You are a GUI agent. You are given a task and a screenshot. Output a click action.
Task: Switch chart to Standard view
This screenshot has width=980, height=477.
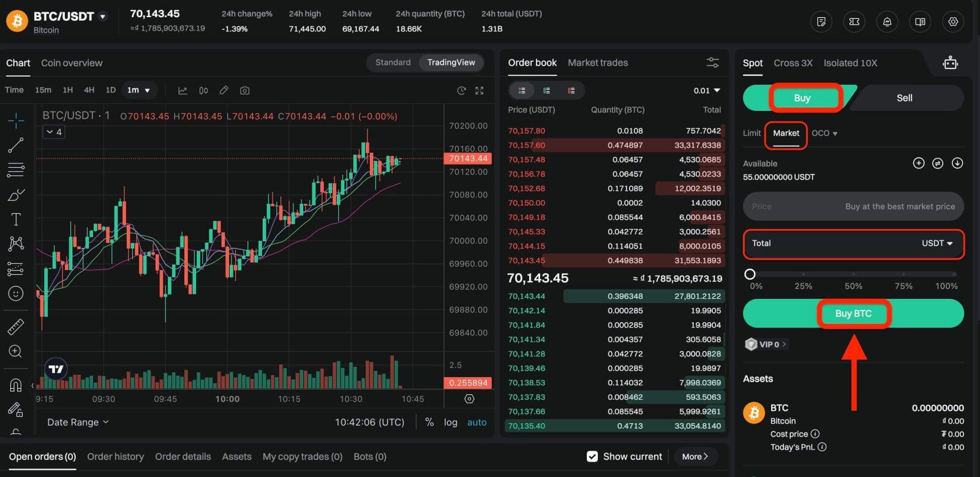pos(393,62)
